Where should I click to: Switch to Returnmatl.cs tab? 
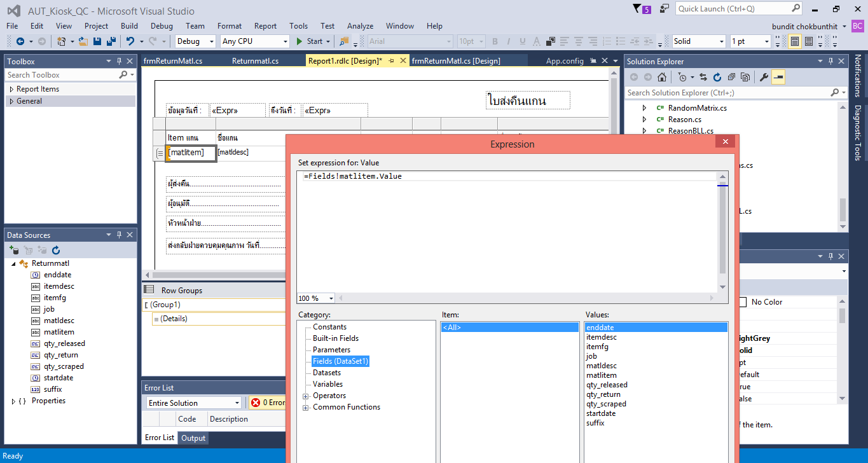tap(255, 61)
